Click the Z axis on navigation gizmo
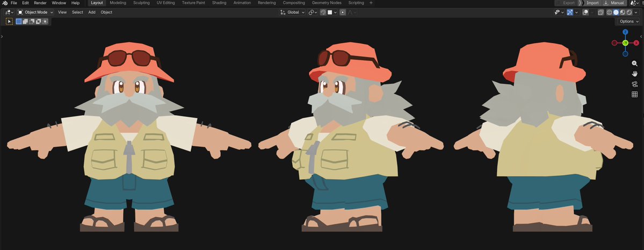This screenshot has height=250, width=644. coord(625,32)
